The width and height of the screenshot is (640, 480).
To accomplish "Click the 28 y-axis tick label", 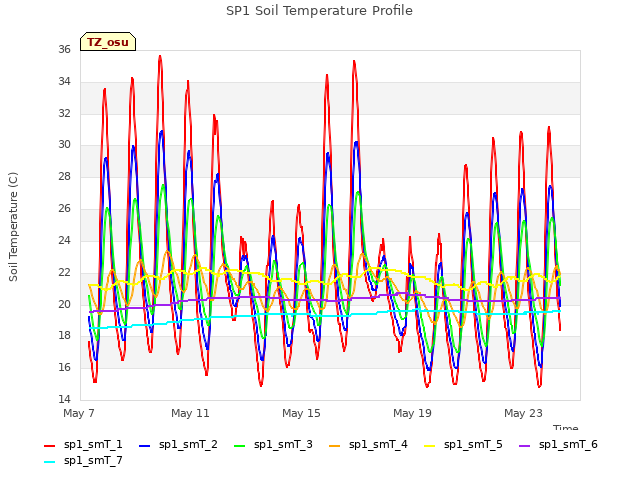I will 64,176.
